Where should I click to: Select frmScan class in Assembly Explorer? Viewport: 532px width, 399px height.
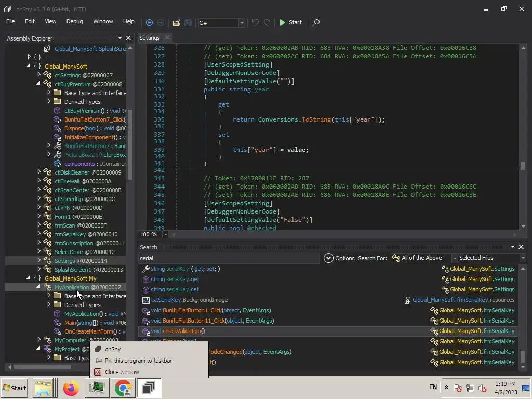point(81,225)
